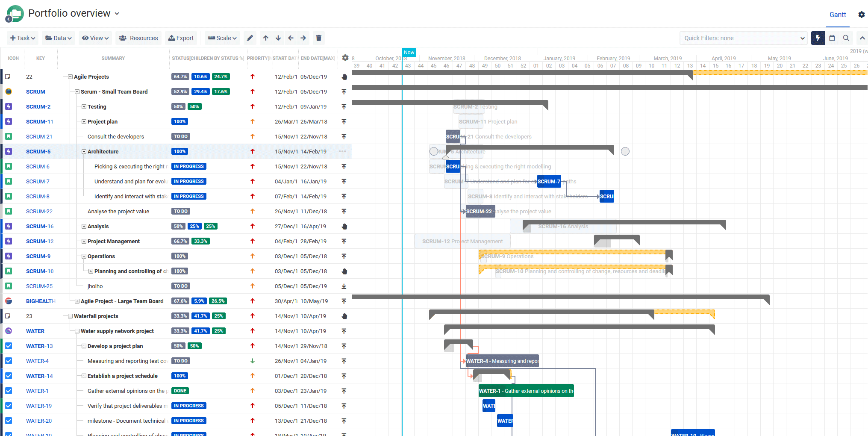Toggle the lightning bolt button beside filters

(x=818, y=38)
